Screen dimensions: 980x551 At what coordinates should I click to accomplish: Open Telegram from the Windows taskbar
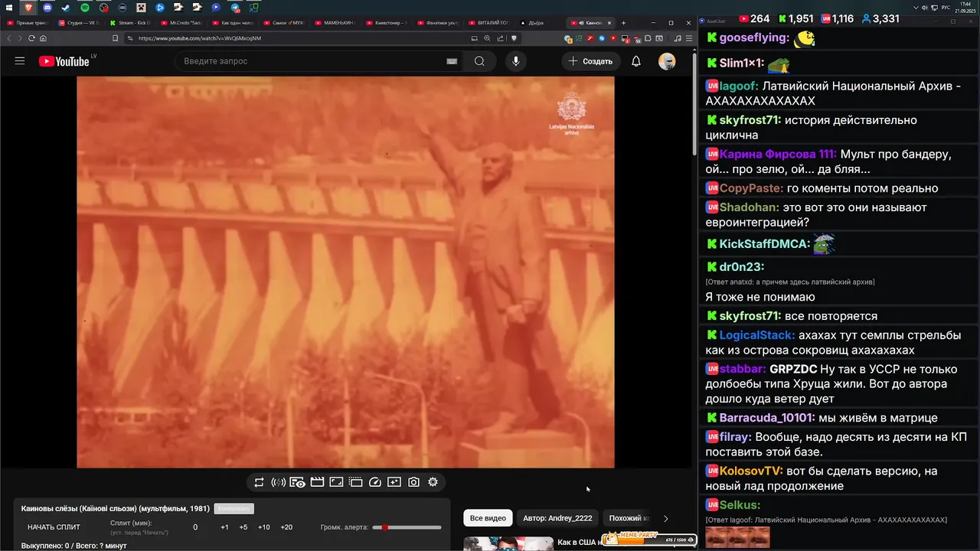(235, 8)
